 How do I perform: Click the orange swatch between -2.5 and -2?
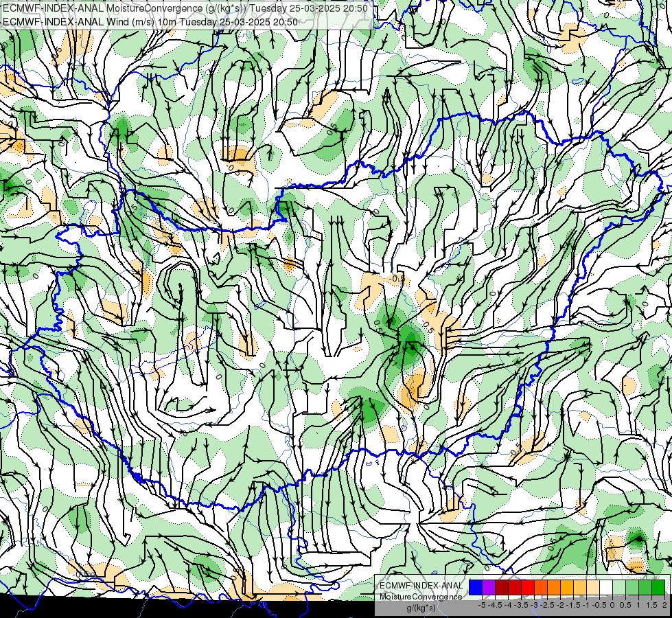click(x=554, y=587)
